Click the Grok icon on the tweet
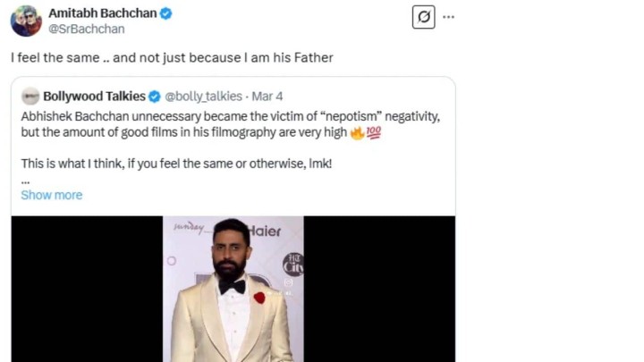Viewport: 644px width, 362px height. coord(424,17)
